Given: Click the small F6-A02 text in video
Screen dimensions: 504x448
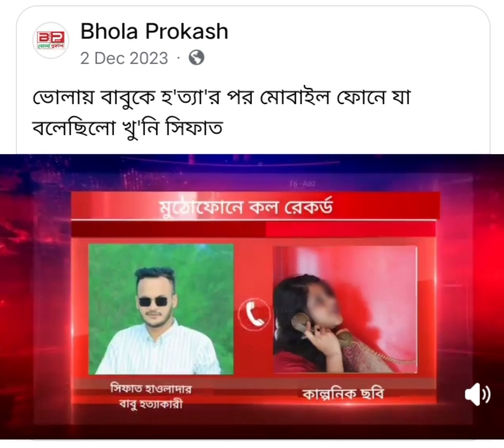Looking at the screenshot, I should pyautogui.click(x=303, y=184).
